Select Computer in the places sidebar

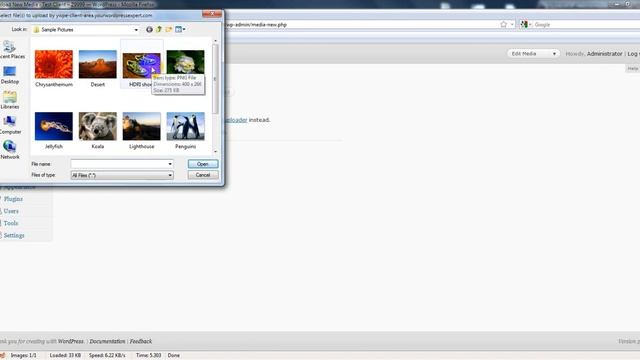pos(10,125)
